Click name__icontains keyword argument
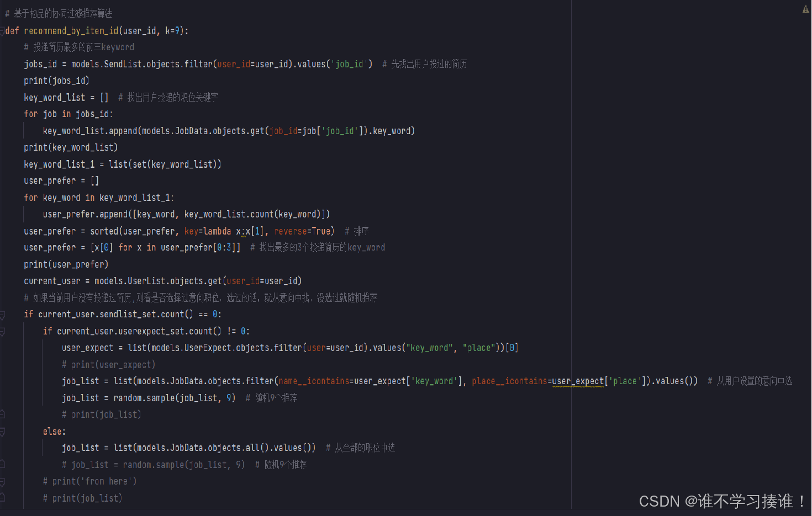This screenshot has width=812, height=516. click(x=314, y=381)
